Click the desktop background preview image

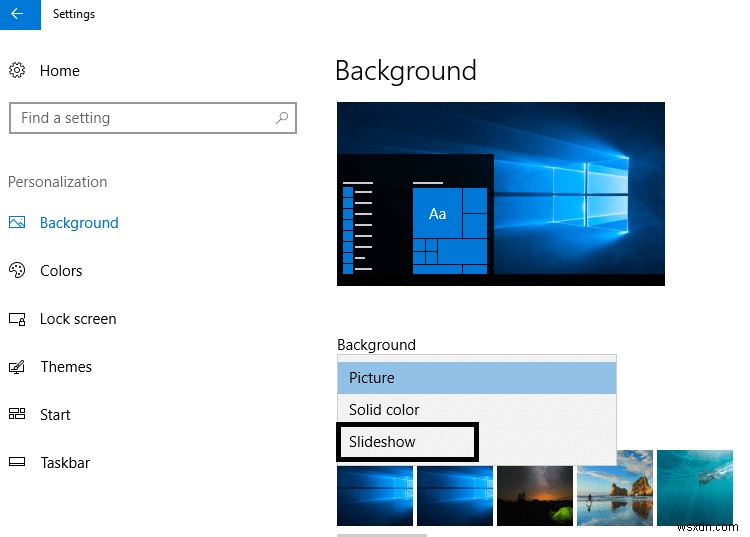click(501, 194)
